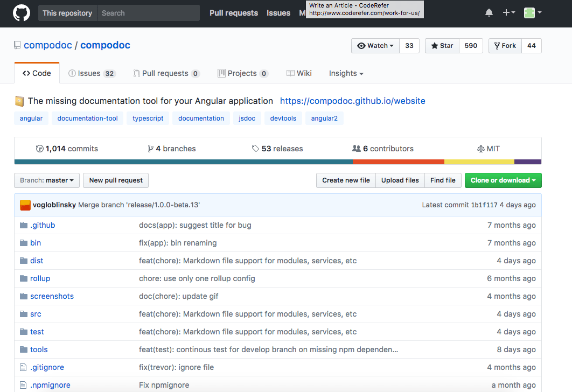
Task: Open the Projects tab
Action: click(x=243, y=73)
